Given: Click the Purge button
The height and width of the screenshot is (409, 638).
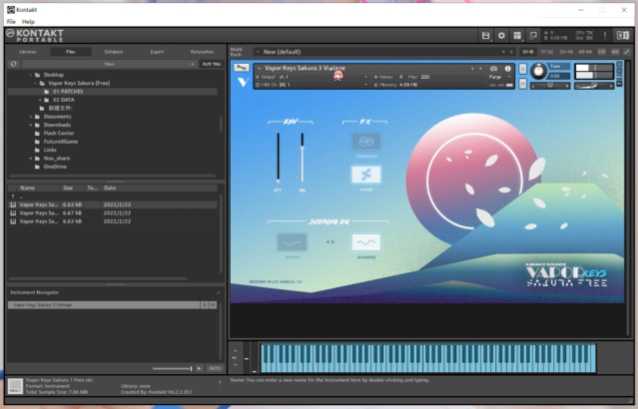Looking at the screenshot, I should (494, 76).
